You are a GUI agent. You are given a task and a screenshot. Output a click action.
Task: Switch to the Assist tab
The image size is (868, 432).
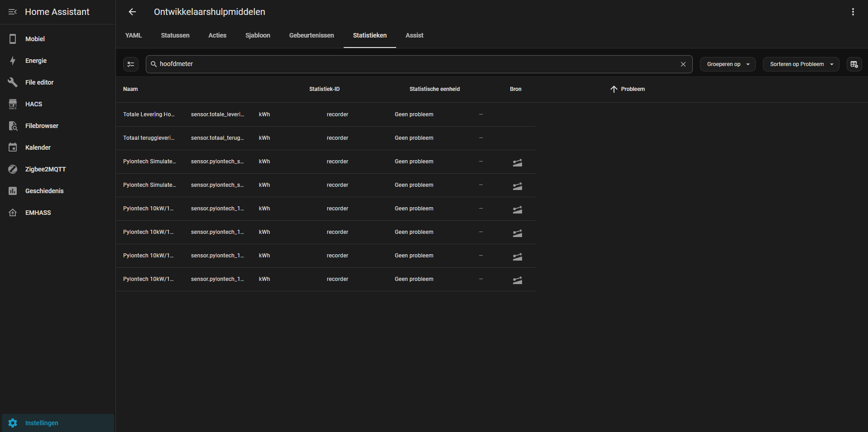pyautogui.click(x=414, y=35)
